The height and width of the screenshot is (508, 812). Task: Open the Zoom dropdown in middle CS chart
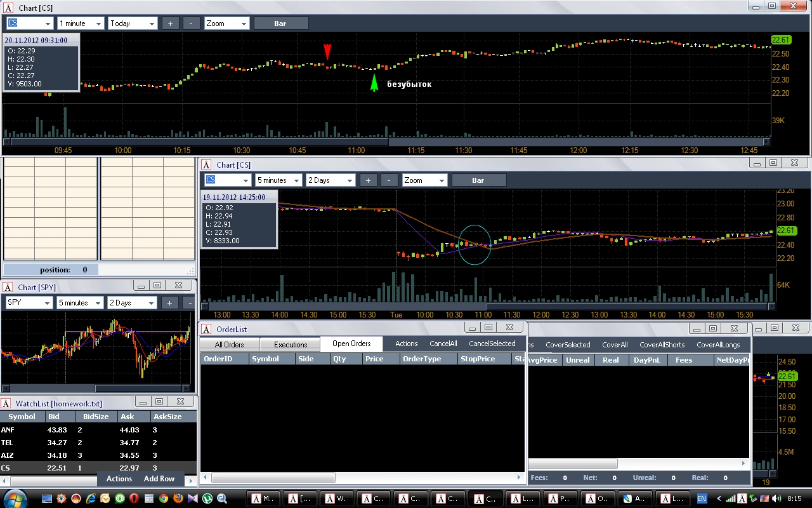424,180
